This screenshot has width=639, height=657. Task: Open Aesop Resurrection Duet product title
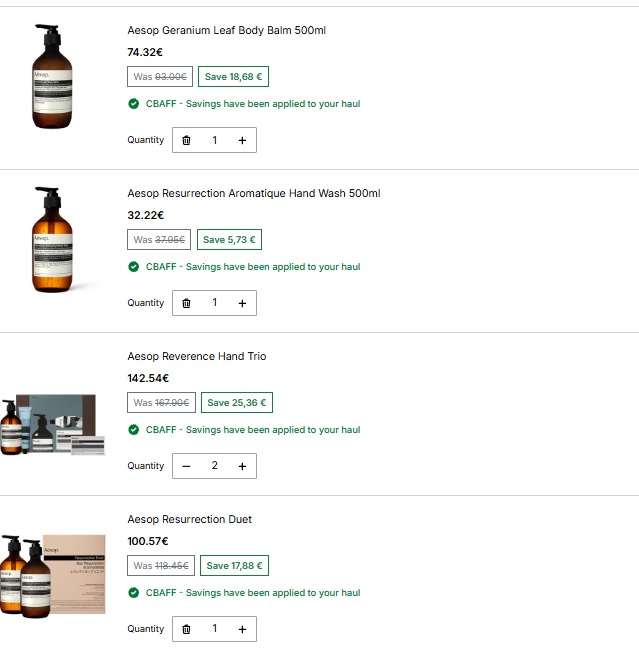coord(189,519)
